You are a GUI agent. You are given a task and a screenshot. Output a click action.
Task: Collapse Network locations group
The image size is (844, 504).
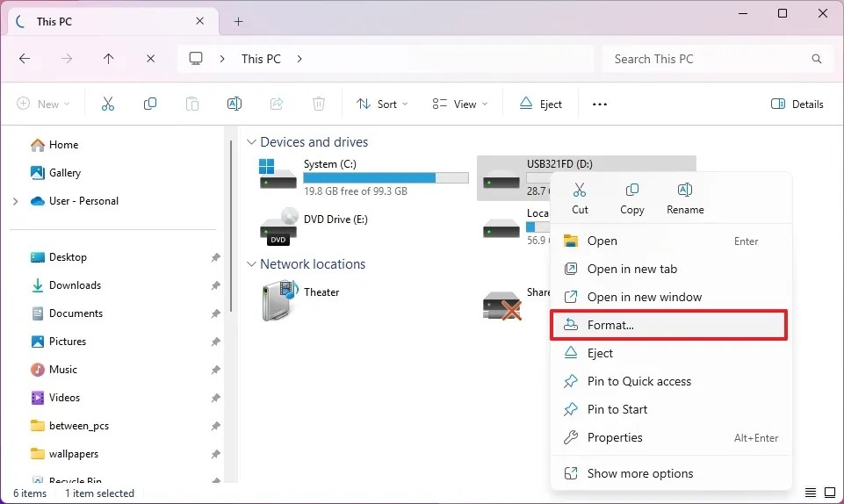click(x=251, y=264)
